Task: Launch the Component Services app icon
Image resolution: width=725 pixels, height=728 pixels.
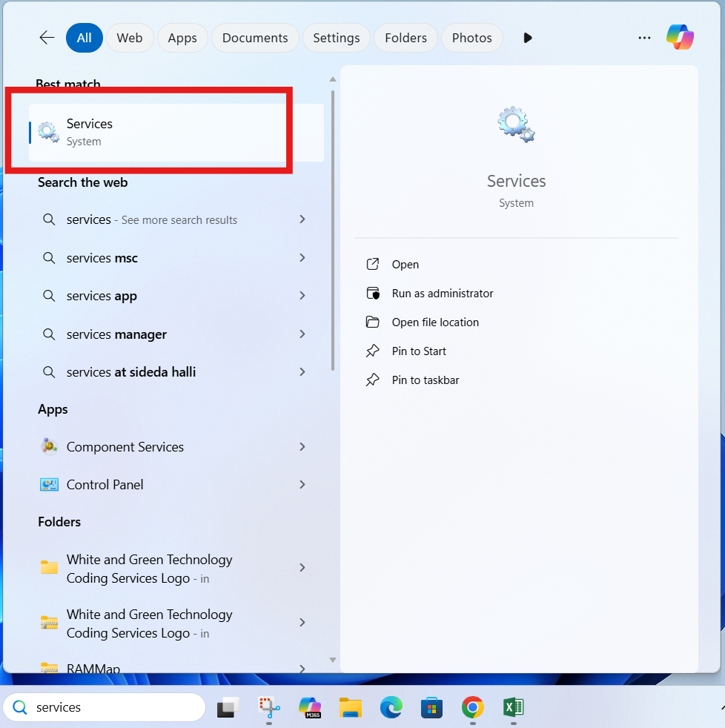Action: point(48,446)
